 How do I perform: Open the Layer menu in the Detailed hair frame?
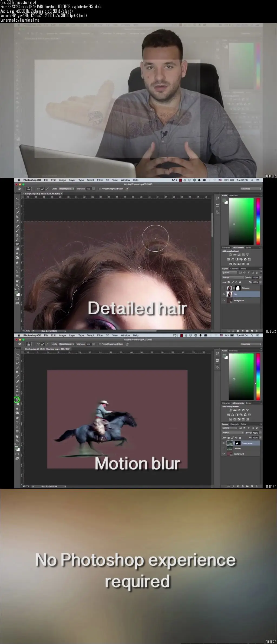click(72, 180)
